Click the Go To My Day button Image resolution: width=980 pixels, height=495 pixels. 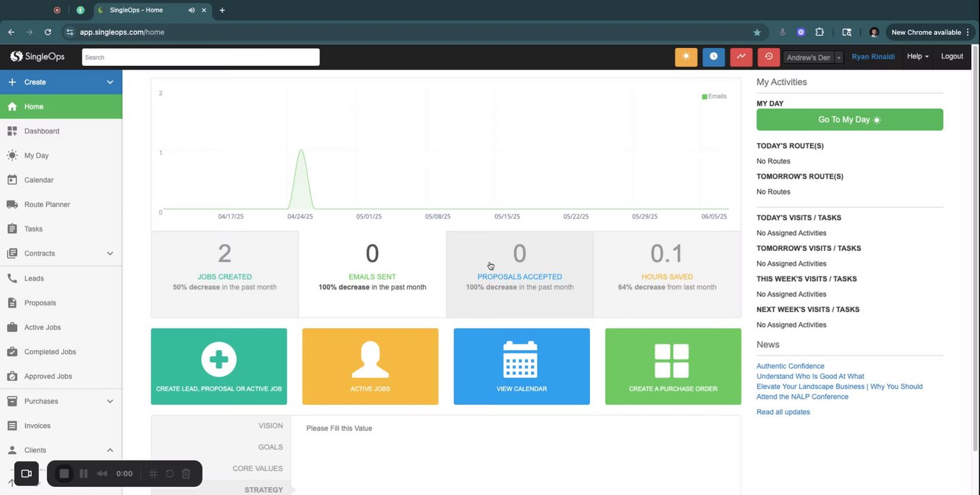(x=849, y=120)
